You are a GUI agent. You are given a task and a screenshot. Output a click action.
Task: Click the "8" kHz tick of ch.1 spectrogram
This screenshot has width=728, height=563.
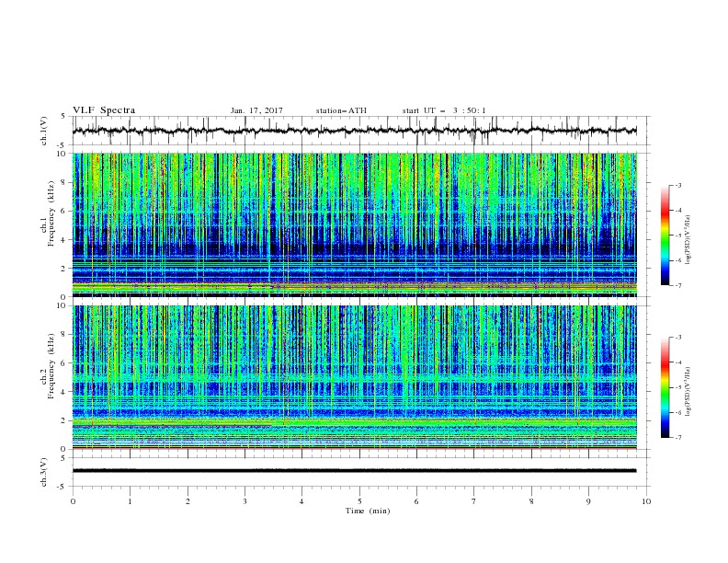[x=64, y=182]
